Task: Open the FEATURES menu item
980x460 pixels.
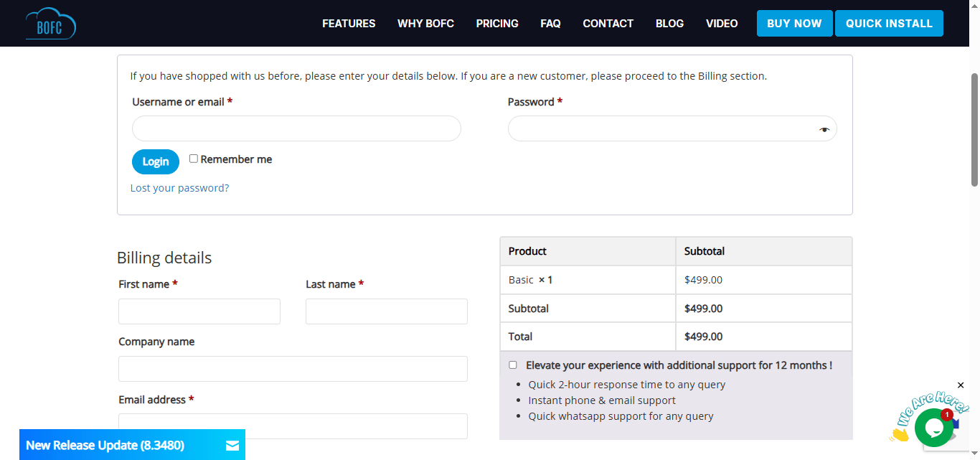Action: [x=349, y=23]
